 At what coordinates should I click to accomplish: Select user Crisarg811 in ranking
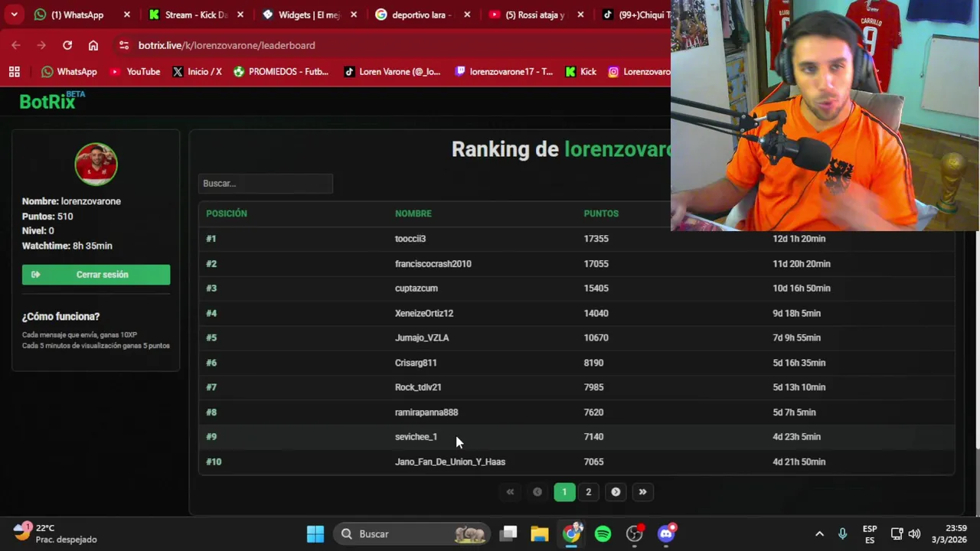(x=416, y=363)
